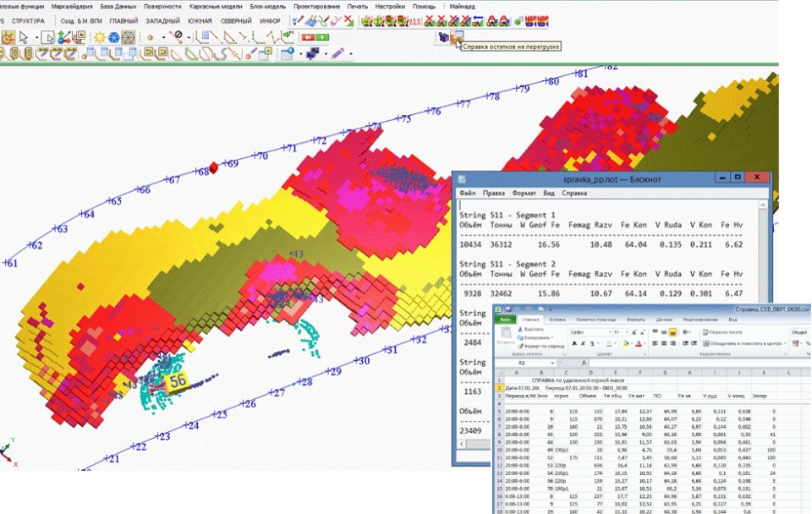Viewport: 812px width, 514px height.
Task: Open the dropdown arrow next to pointer tool
Action: 36,38
